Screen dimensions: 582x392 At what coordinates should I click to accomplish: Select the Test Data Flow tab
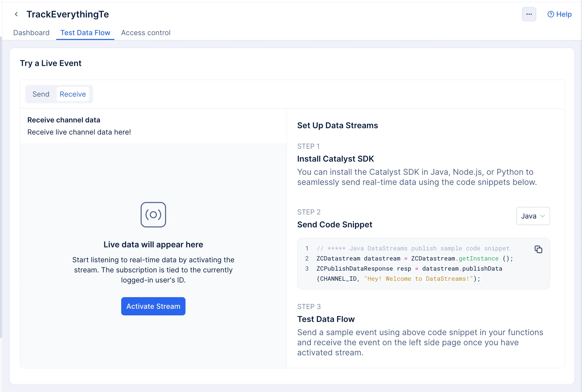[85, 33]
